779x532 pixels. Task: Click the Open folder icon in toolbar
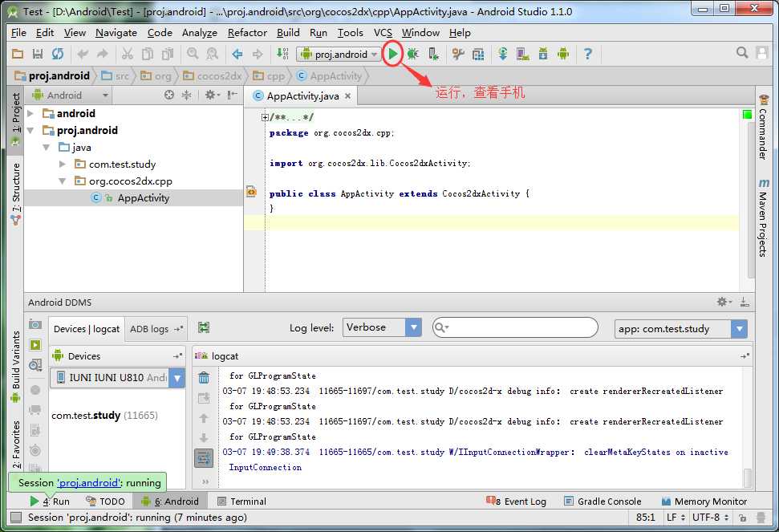18,54
